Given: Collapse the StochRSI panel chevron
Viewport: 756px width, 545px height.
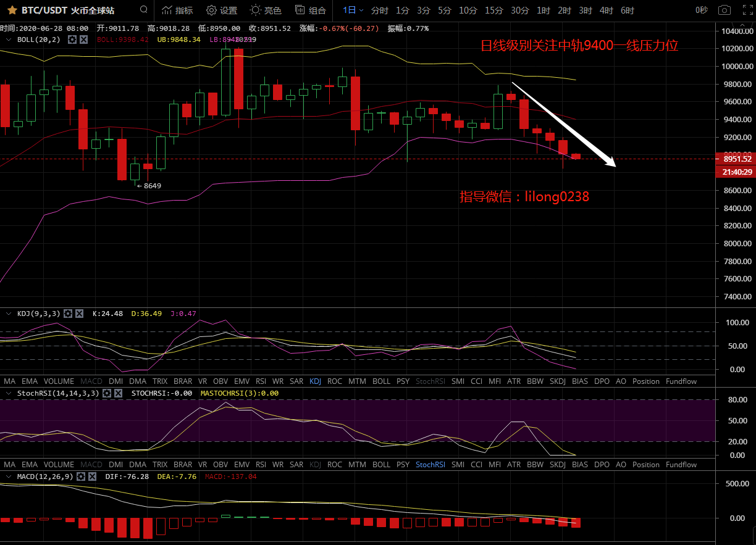Looking at the screenshot, I should click(x=9, y=393).
